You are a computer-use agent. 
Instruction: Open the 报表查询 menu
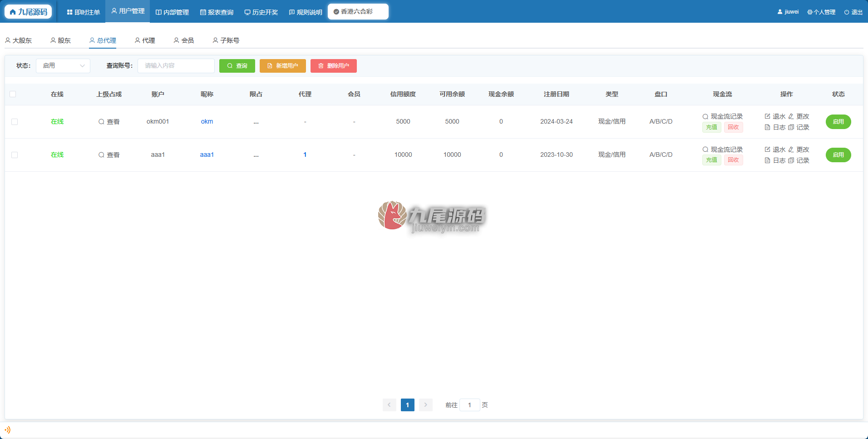pyautogui.click(x=217, y=12)
